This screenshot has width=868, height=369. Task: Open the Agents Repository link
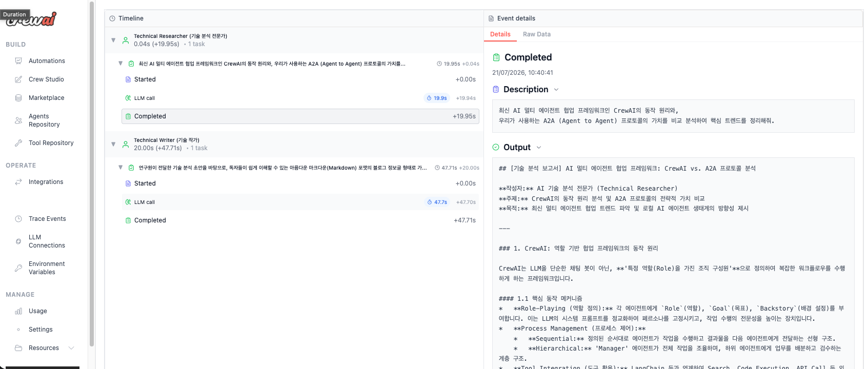pyautogui.click(x=44, y=120)
